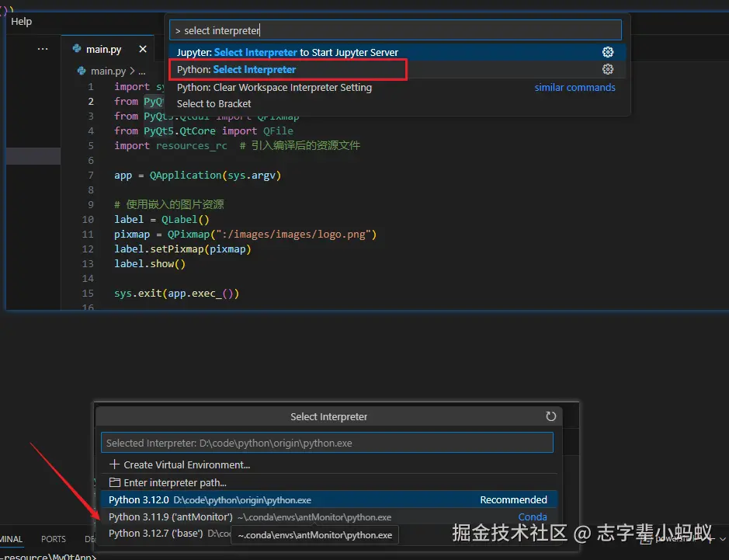This screenshot has width=729, height=560.
Task: Click the ellipsis more actions icon
Action: [43, 49]
